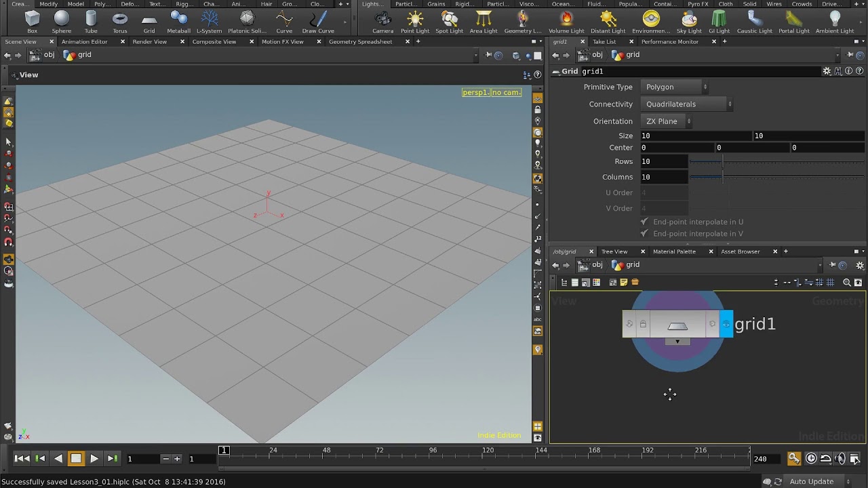
Task: Open the Geometry Spreadsheet tab
Action: point(360,41)
